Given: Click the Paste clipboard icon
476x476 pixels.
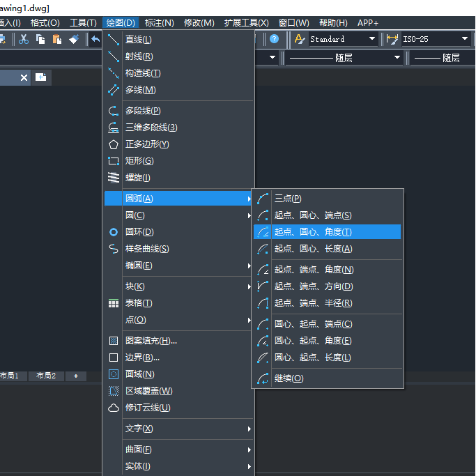Looking at the screenshot, I should [x=56, y=39].
